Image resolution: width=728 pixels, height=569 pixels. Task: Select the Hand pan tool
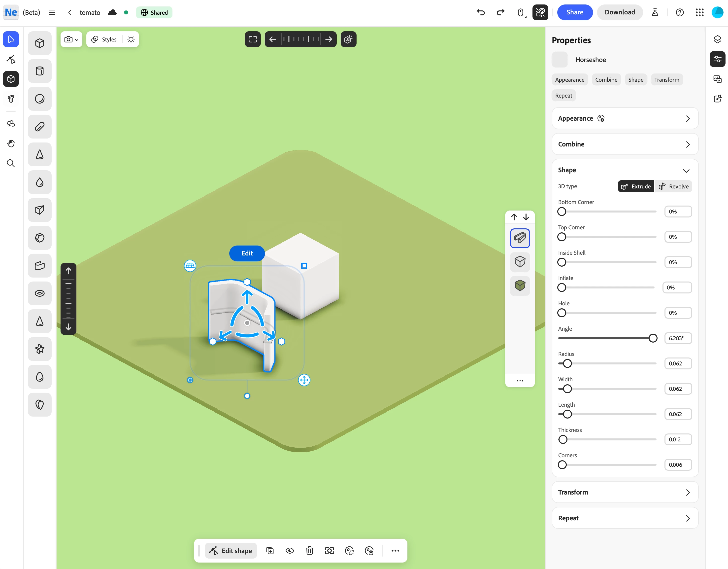[11, 143]
